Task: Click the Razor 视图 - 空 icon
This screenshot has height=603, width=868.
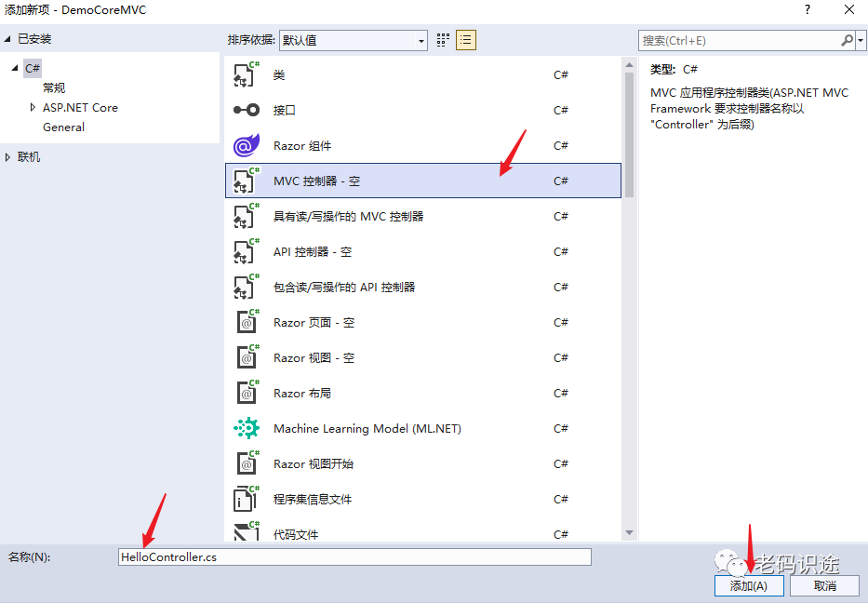Action: click(247, 357)
